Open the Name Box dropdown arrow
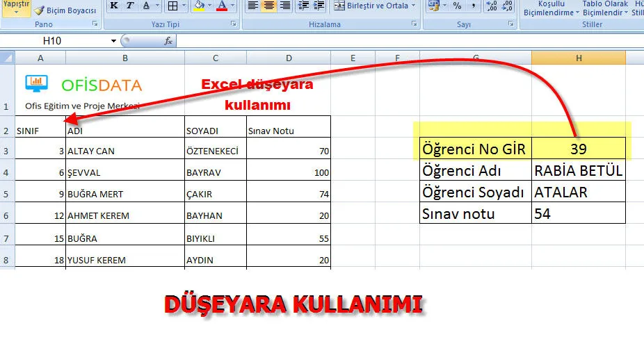Image resolution: width=644 pixels, height=337 pixels. point(113,41)
